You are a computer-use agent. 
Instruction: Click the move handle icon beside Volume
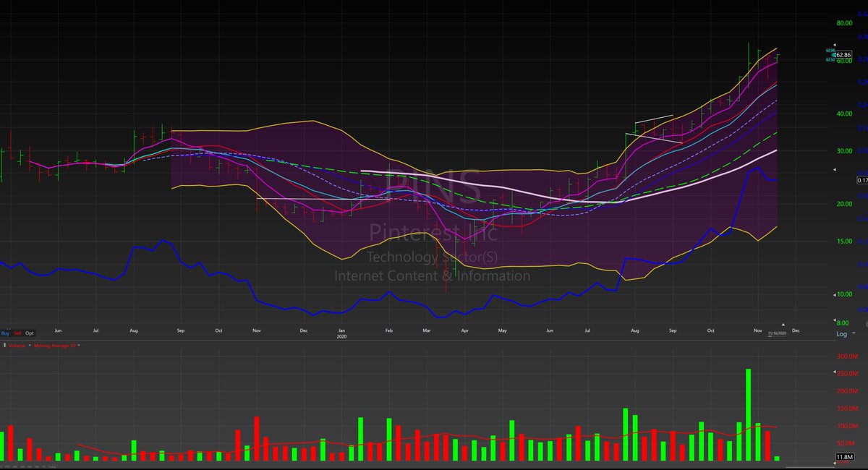coord(4,345)
